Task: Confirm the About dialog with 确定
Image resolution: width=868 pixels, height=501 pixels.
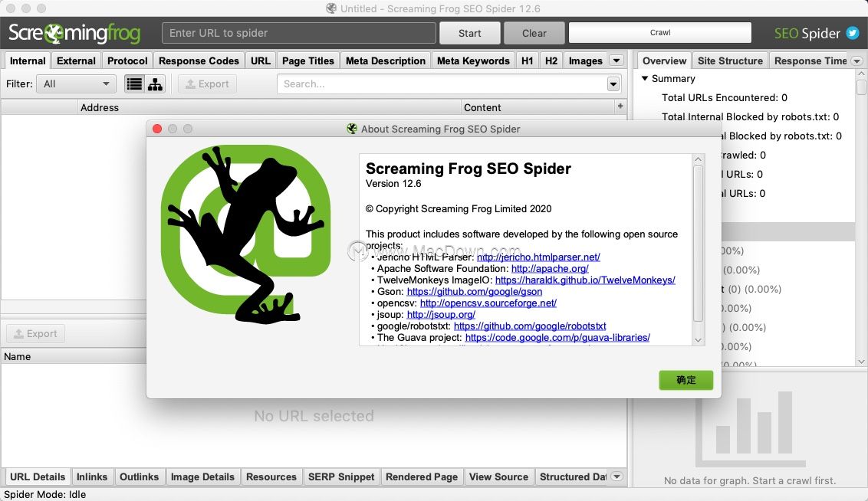Action: click(686, 380)
